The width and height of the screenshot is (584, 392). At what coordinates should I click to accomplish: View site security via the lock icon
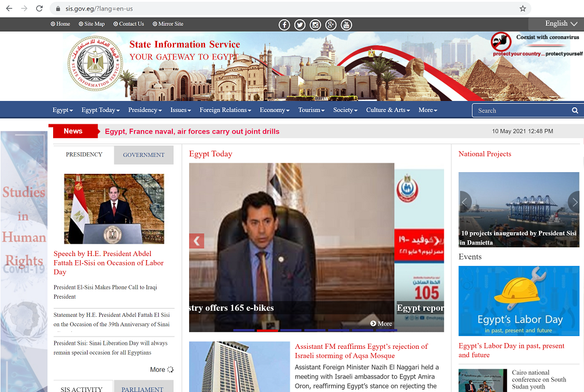click(x=58, y=9)
